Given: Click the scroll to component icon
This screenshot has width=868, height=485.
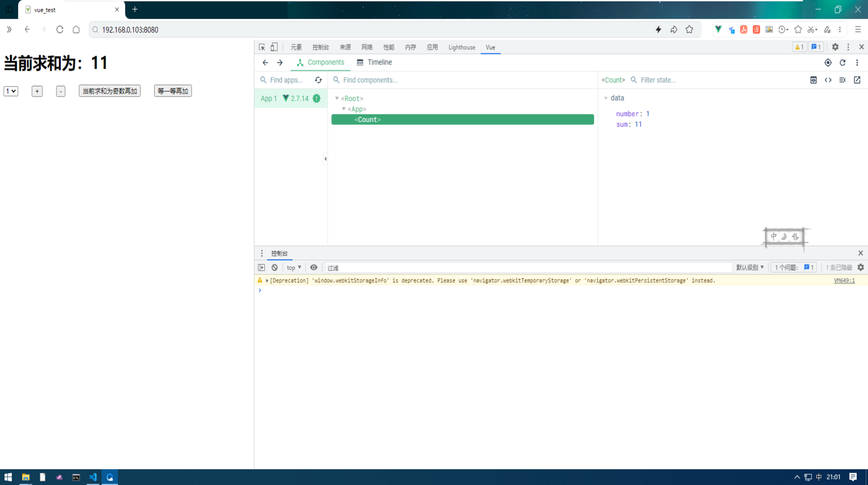Looking at the screenshot, I should coord(813,80).
